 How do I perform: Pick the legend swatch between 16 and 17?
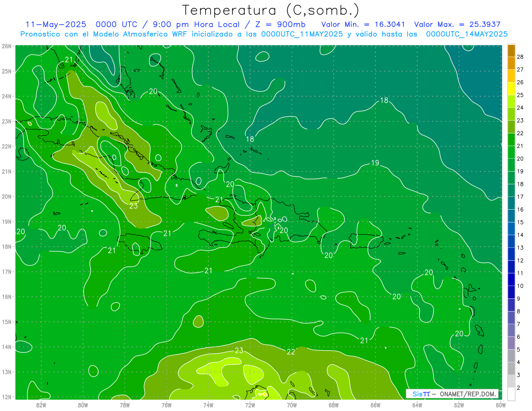coord(511,203)
